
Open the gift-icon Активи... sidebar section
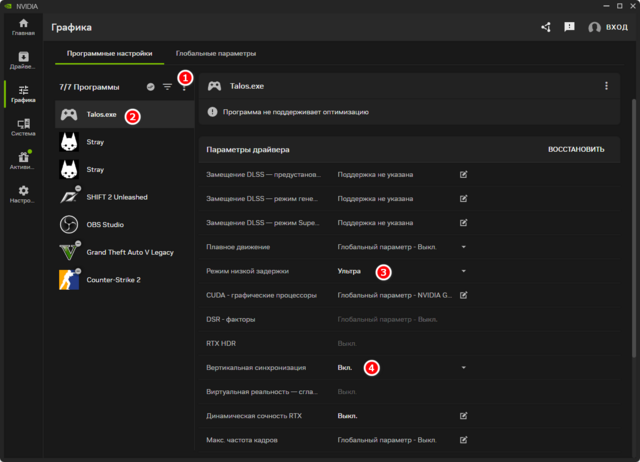23,161
